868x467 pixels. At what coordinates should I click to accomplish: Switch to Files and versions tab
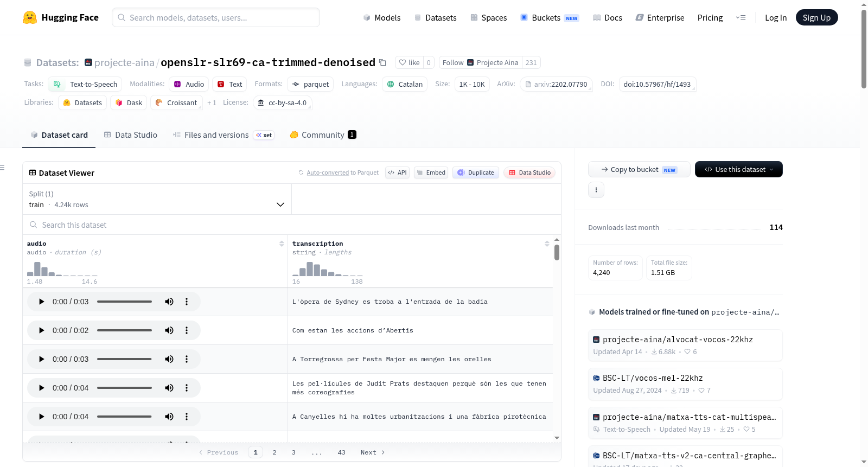coord(223,135)
